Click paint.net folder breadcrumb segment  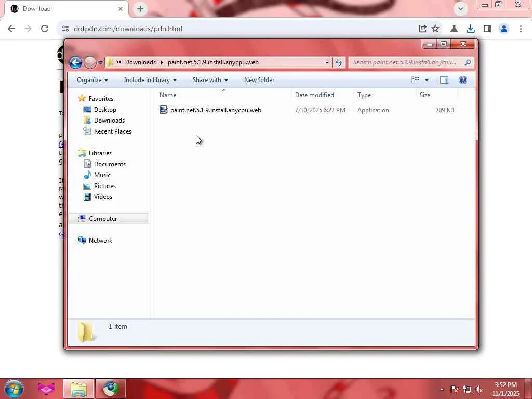point(213,62)
